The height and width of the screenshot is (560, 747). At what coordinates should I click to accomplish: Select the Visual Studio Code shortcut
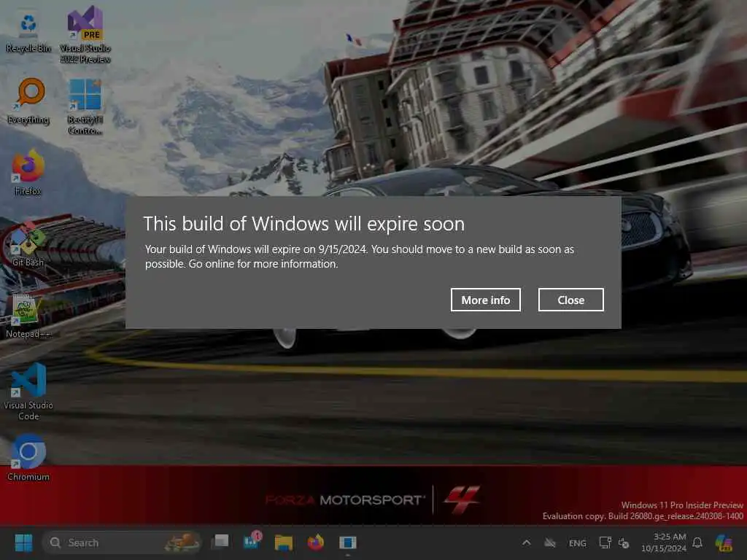(x=28, y=392)
